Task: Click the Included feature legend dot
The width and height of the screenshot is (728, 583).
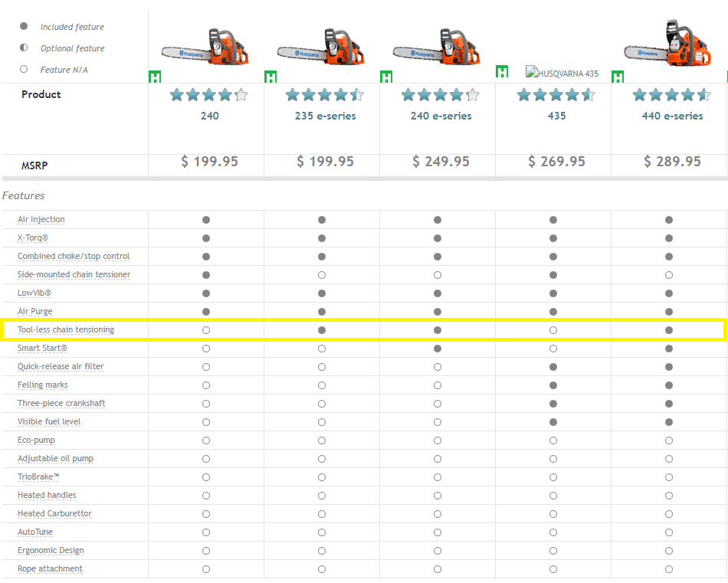Action: 24,26
